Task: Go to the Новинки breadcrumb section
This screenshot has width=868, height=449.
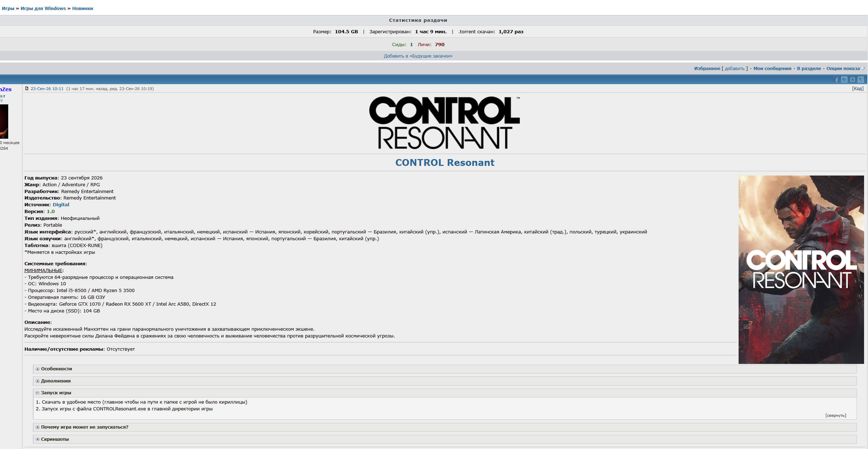Action: [83, 8]
